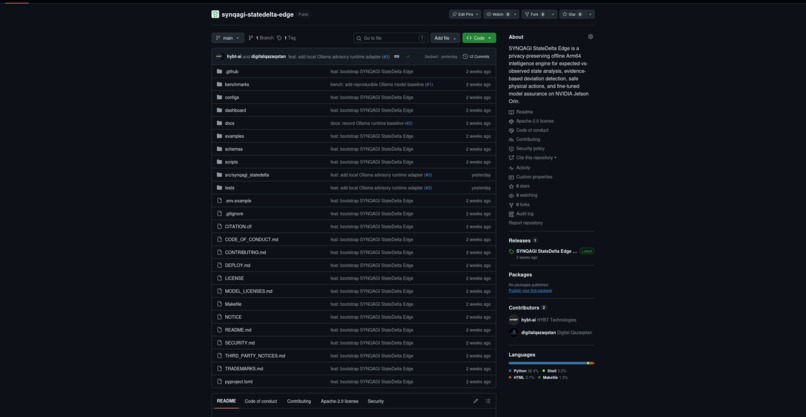Click the Audit log icon in About
The image size is (806, 417).
point(511,214)
